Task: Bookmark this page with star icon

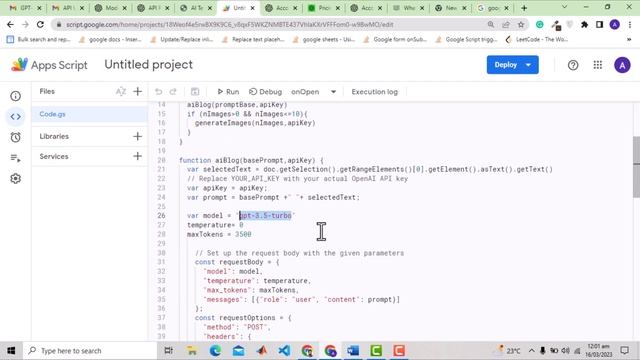Action: pos(521,24)
